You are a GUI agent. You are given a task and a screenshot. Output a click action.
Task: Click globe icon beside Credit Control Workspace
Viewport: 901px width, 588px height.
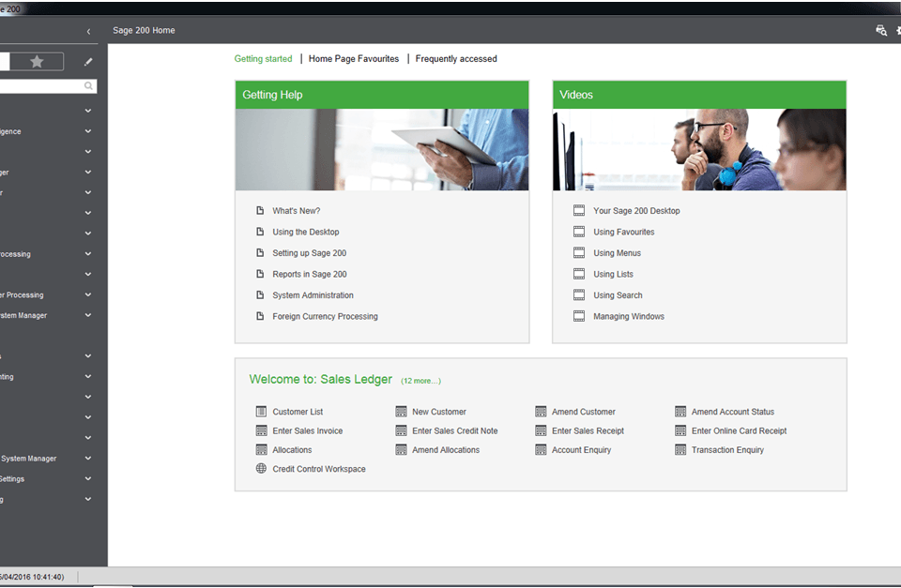pyautogui.click(x=262, y=469)
